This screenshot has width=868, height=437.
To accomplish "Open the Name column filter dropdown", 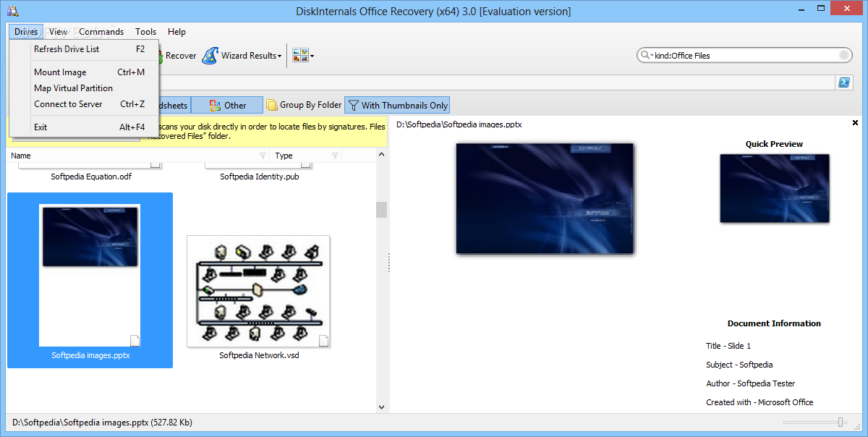I will point(263,156).
